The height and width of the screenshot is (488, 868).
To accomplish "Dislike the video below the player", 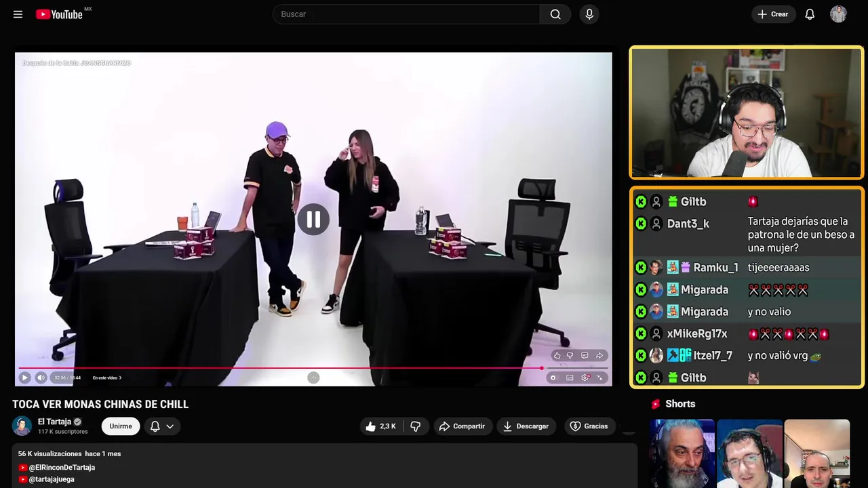I will pos(416,426).
